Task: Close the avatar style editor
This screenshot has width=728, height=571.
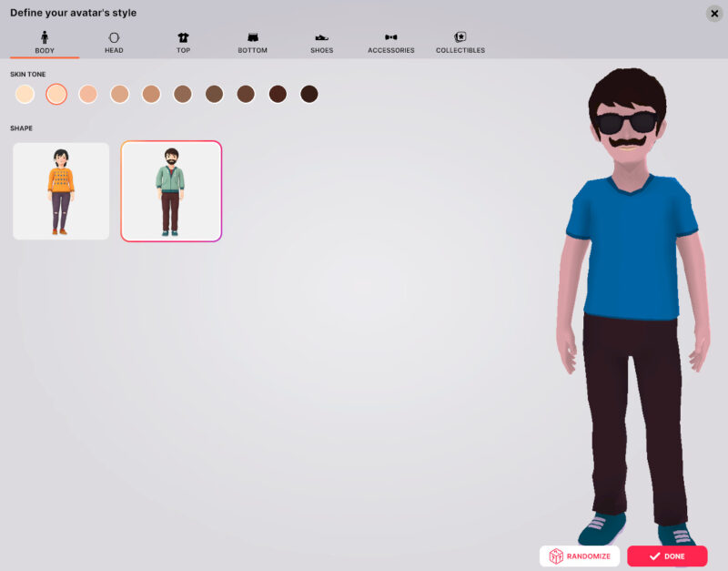Action: (x=713, y=14)
